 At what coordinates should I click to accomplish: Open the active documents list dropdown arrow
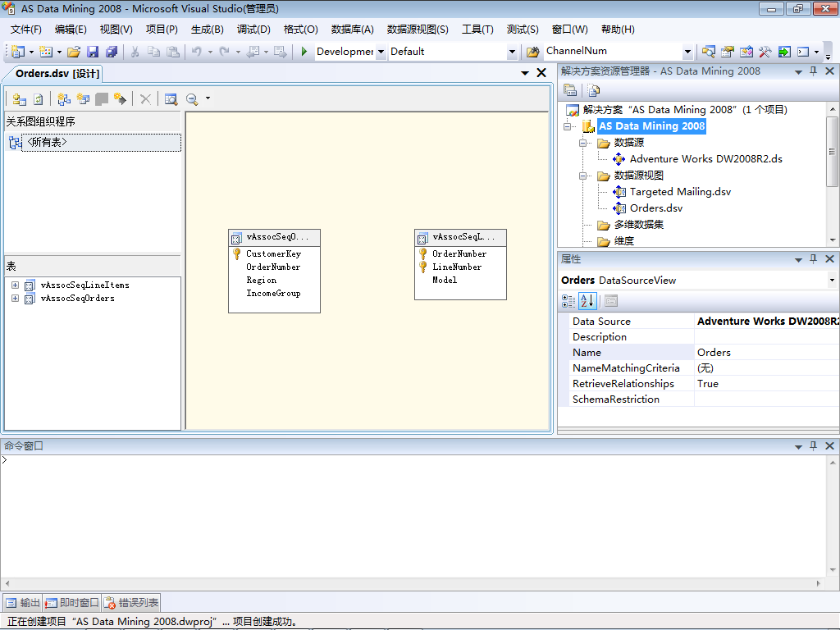tap(525, 73)
